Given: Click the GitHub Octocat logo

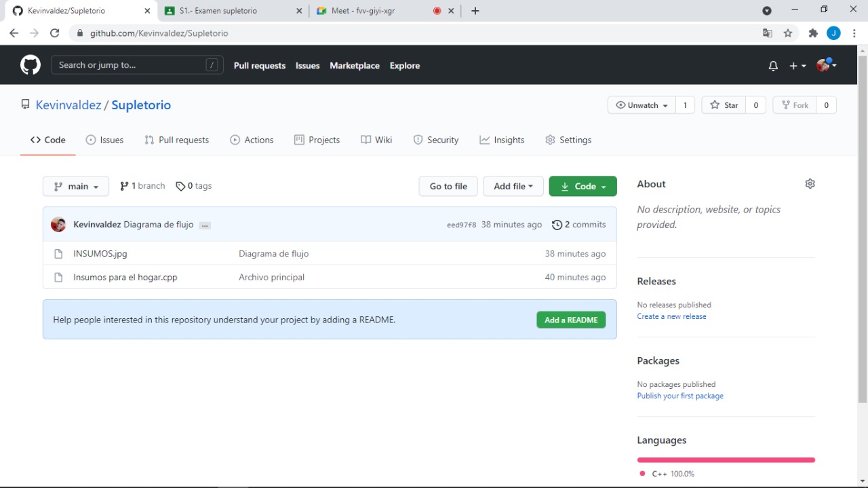Looking at the screenshot, I should click(x=31, y=65).
